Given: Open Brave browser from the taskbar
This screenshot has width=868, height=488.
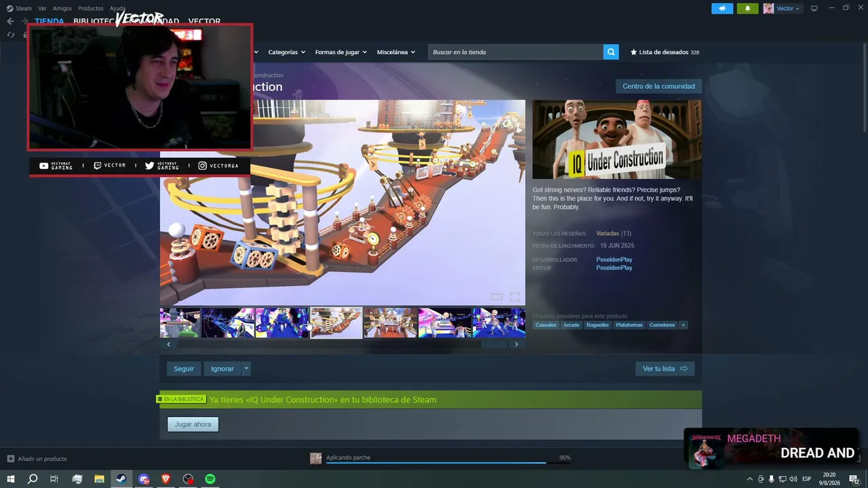Looking at the screenshot, I should (166, 479).
